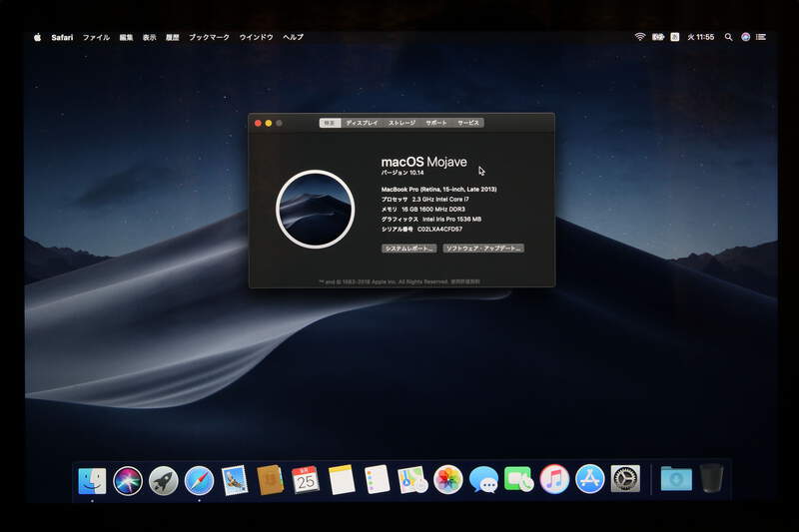Open the Trash in the Dock
Viewport: 799px width, 532px height.
click(x=712, y=478)
